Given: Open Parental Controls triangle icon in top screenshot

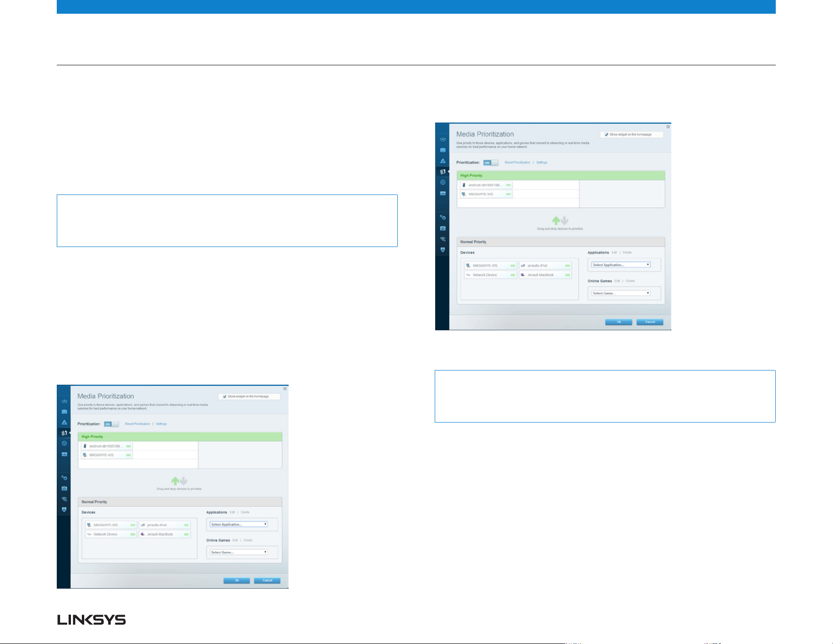Looking at the screenshot, I should click(x=443, y=161).
